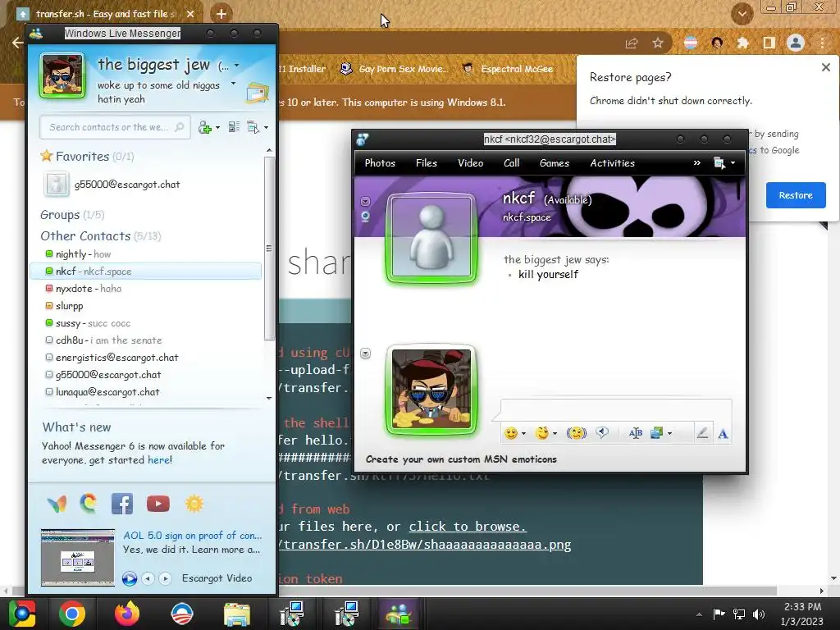Send a nudge in the nkcf chat
This screenshot has width=840, height=630.
pyautogui.click(x=577, y=433)
